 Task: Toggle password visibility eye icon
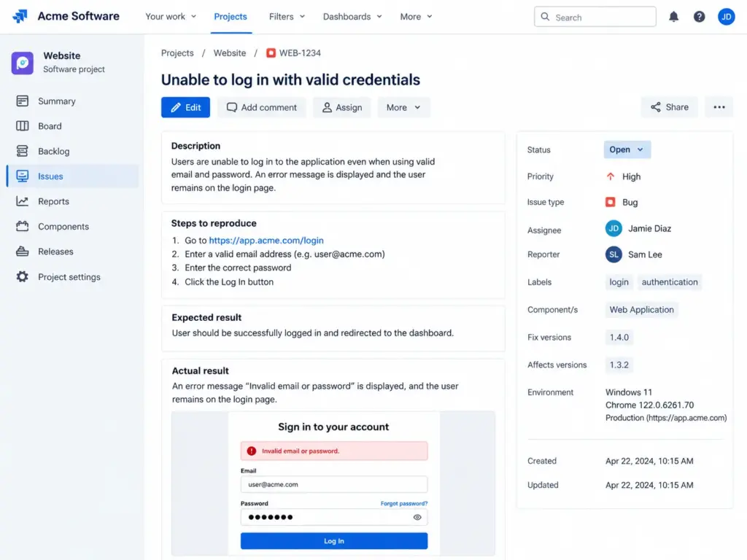[x=417, y=517]
